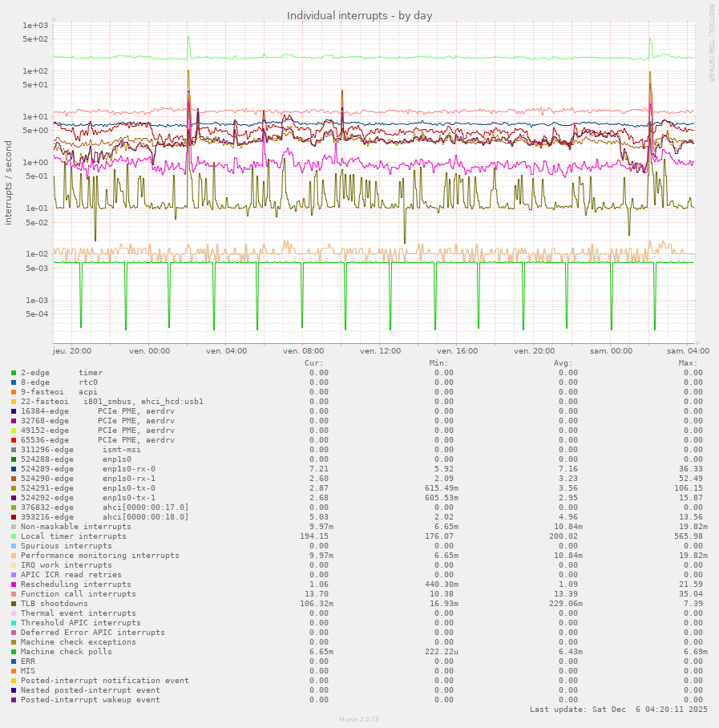Click the Machine check polls color swatch

14,652
